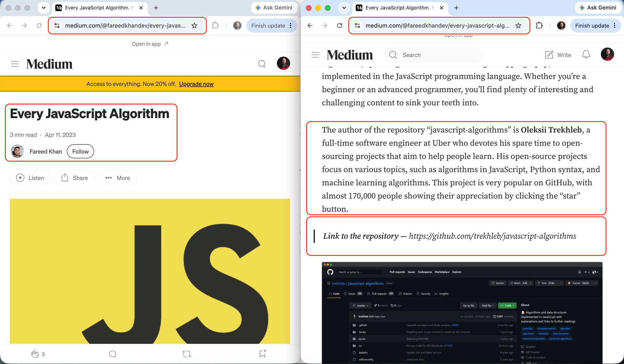Open Chrome profile avatar in left window
Viewport: 624px width, 364px height.
click(237, 26)
